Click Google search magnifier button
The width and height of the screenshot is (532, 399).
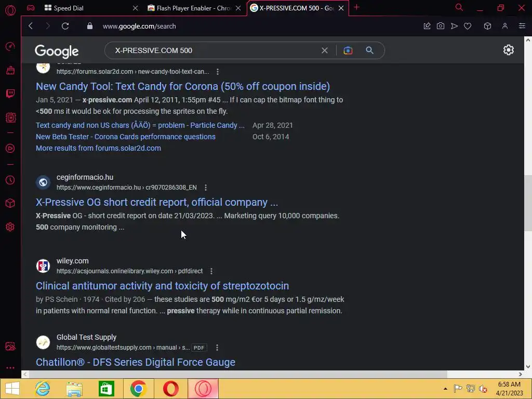pos(369,50)
